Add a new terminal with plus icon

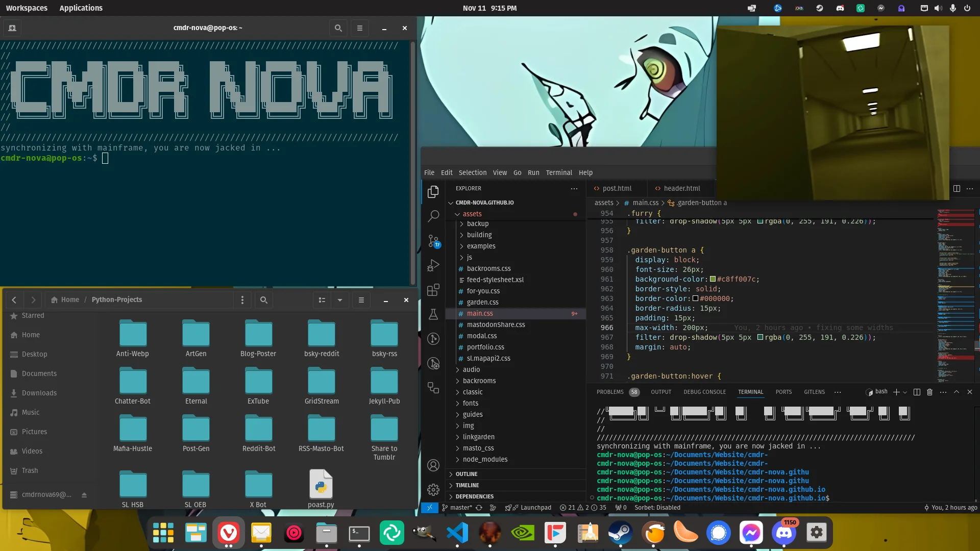896,392
